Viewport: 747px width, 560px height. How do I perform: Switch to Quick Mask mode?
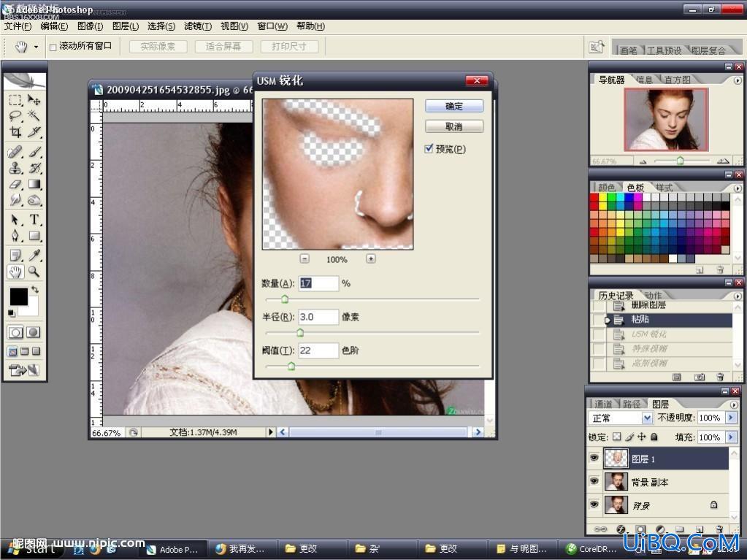coord(33,332)
